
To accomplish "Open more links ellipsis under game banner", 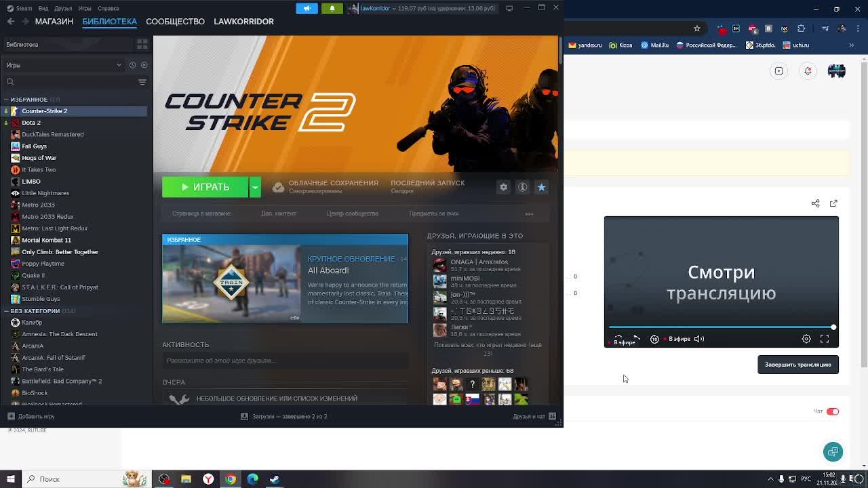I will coord(529,213).
